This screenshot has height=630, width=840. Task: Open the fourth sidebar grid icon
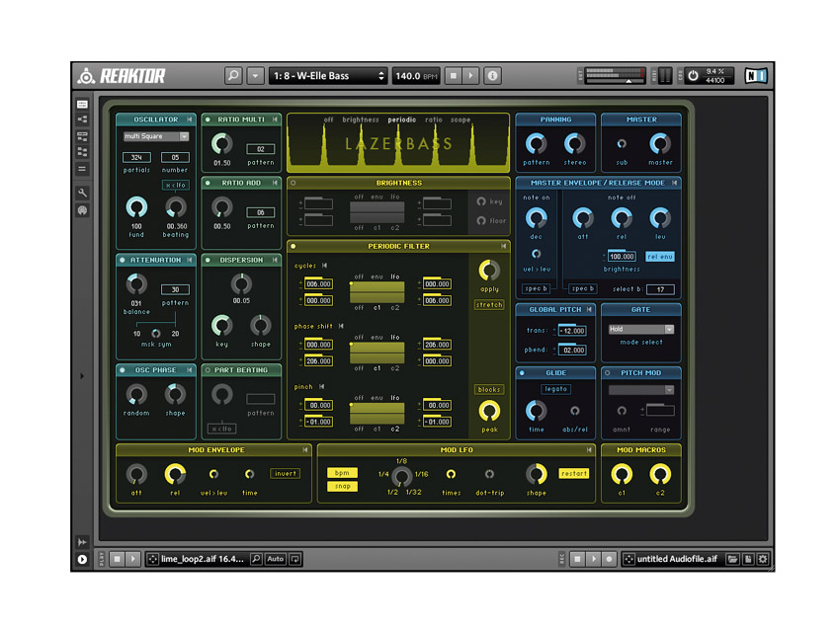point(82,152)
